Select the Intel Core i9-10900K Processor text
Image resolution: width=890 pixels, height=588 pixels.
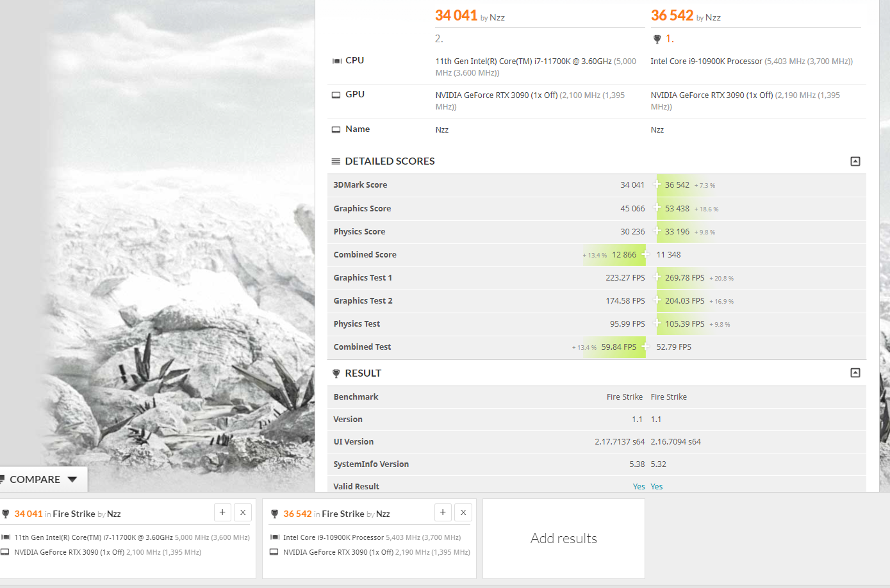pyautogui.click(x=707, y=61)
